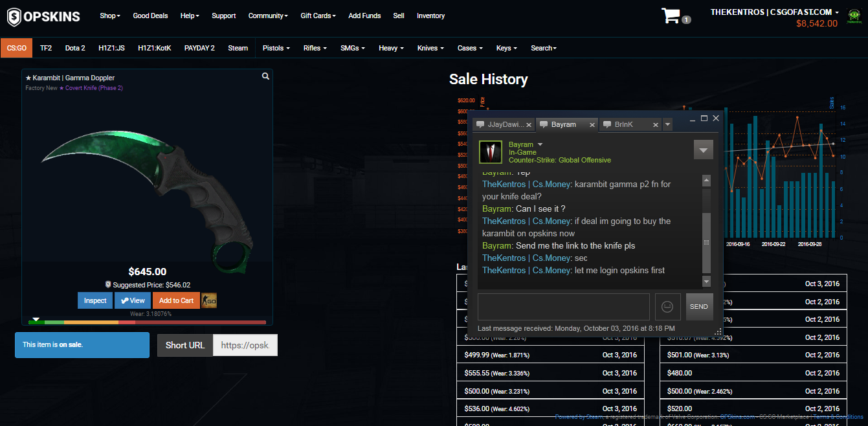Go to Support page

224,16
